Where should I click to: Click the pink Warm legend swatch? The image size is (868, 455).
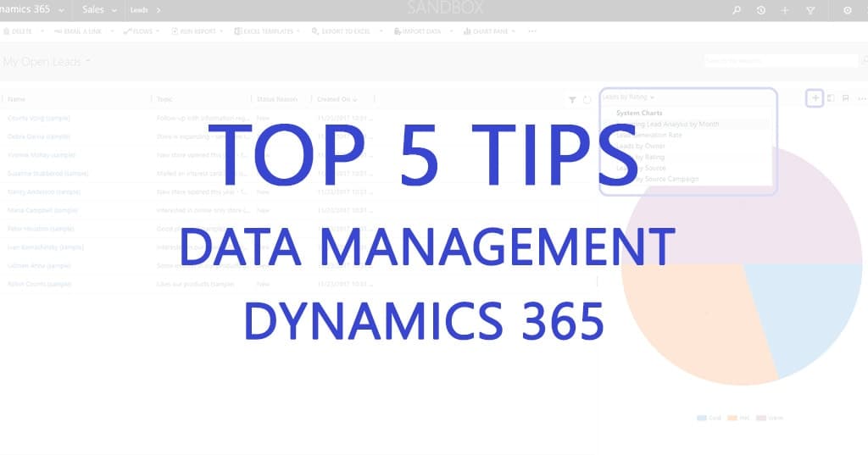[761, 418]
